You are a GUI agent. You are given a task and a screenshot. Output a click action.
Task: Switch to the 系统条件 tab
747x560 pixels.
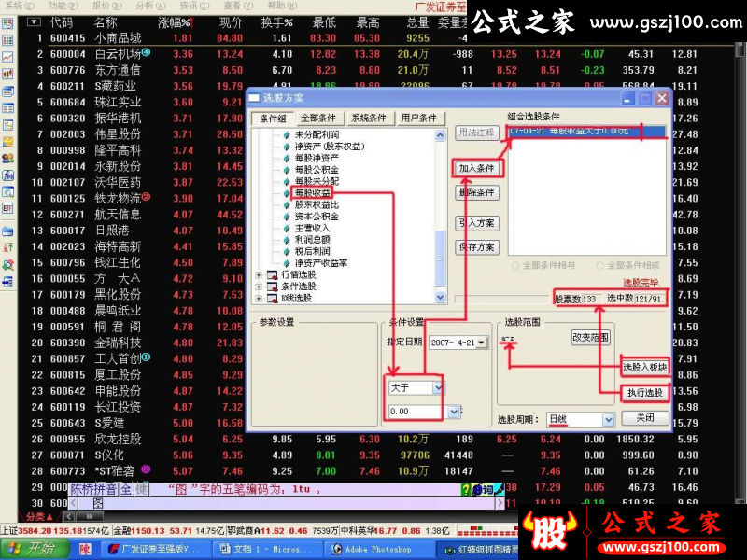pyautogui.click(x=369, y=119)
